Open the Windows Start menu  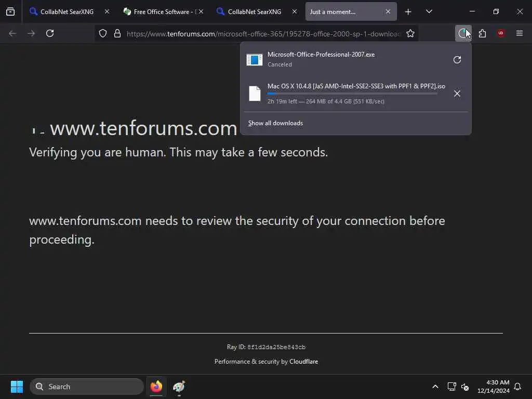pos(17,387)
